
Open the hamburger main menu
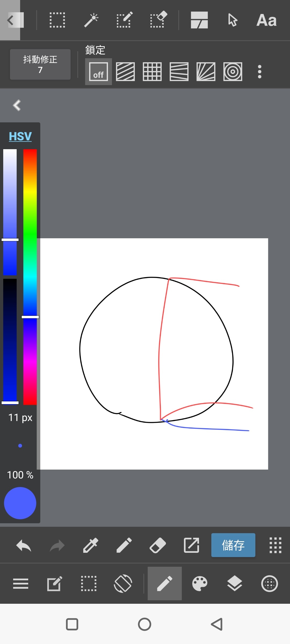(x=21, y=584)
